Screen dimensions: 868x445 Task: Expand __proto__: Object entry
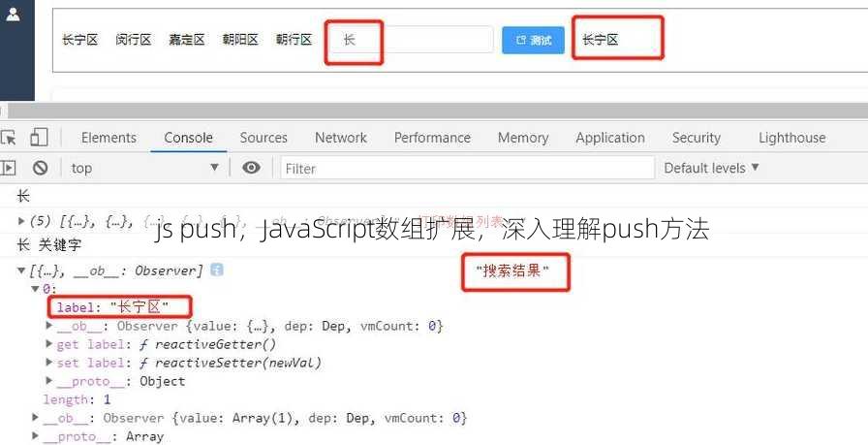49,381
